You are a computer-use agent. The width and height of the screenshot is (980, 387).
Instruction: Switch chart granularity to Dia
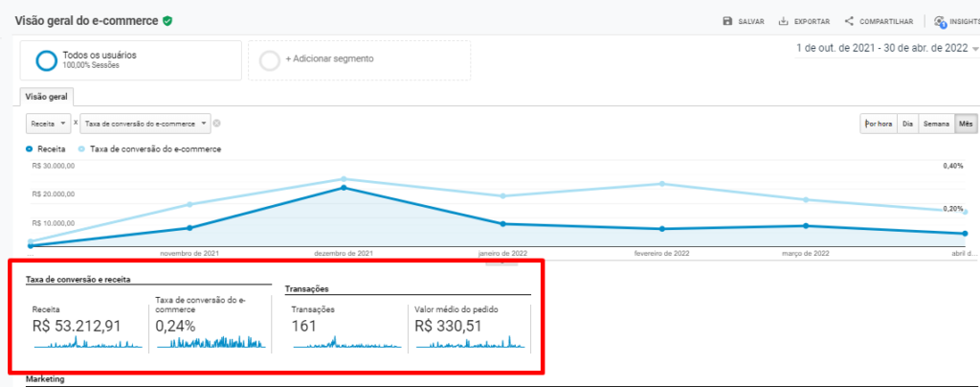908,124
